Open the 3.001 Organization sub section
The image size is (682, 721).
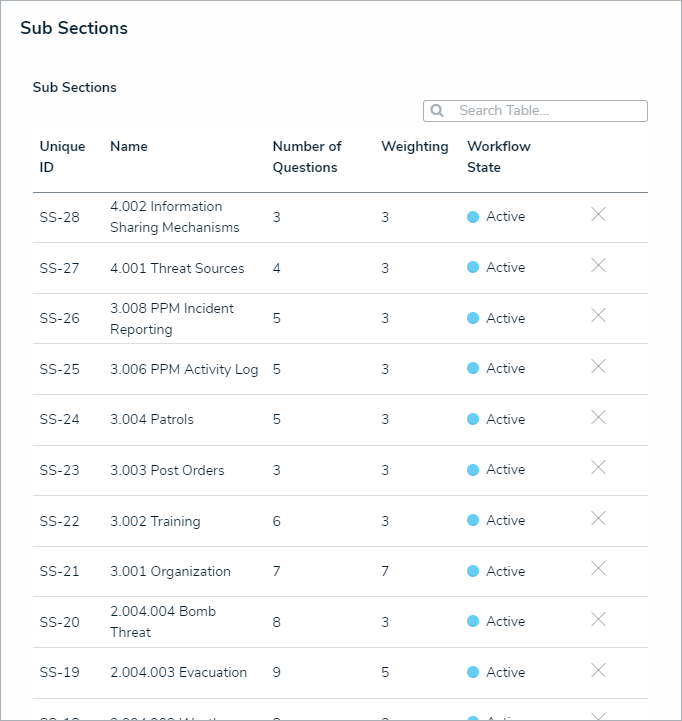[170, 572]
